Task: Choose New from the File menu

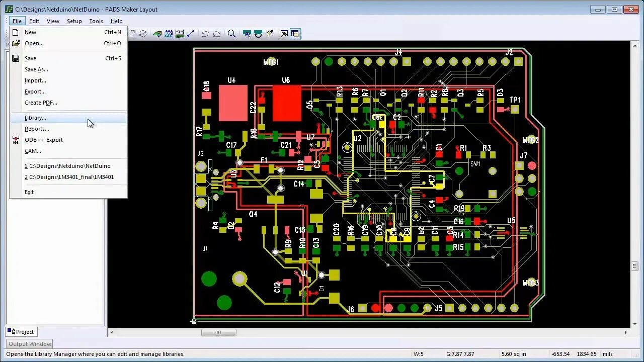Action: tap(68, 32)
